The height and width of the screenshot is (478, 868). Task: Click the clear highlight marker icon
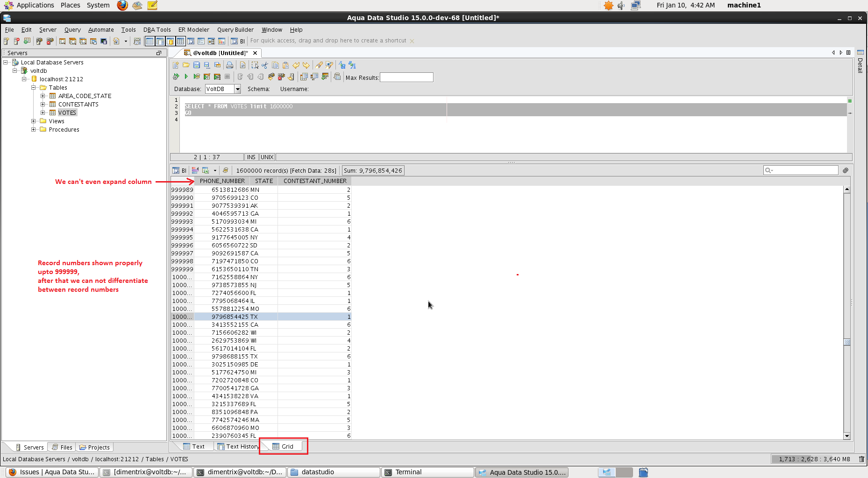319,65
